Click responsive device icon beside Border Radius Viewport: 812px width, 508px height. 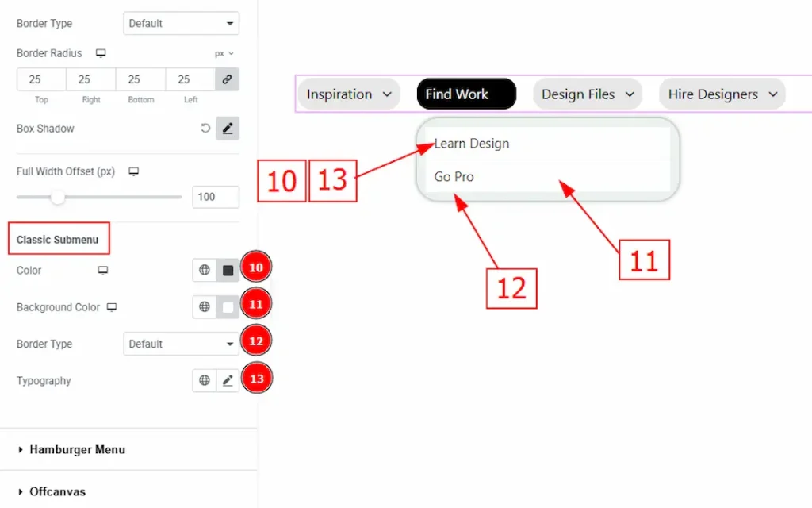coord(101,53)
